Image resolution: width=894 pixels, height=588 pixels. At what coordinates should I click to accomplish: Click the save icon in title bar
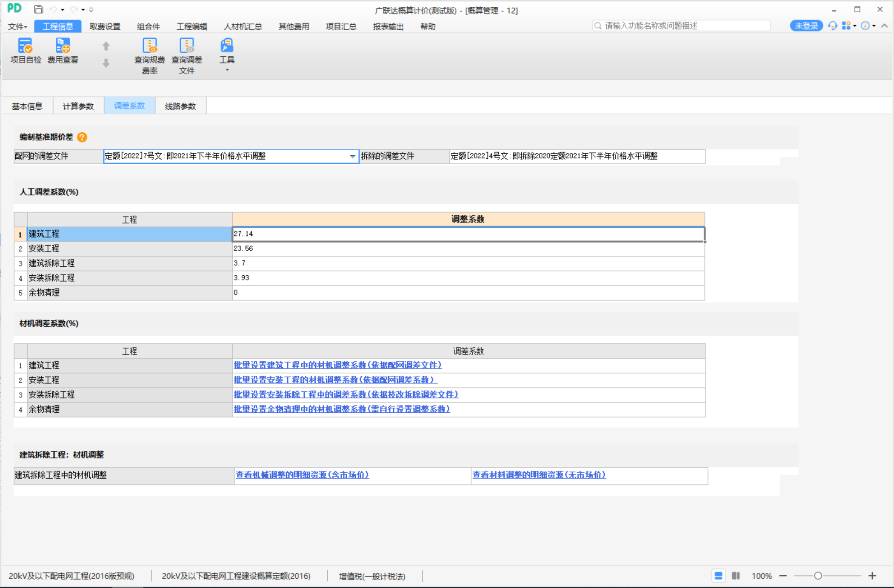coord(38,9)
